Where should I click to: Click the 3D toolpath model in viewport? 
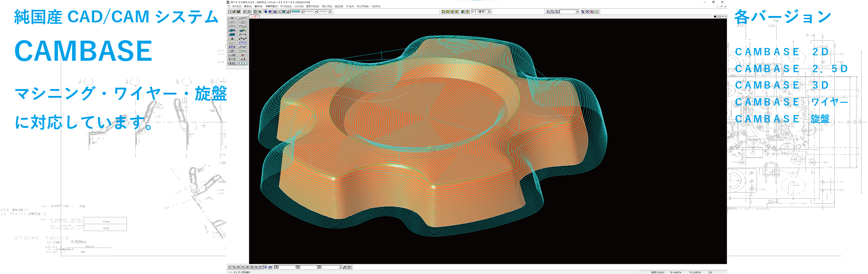(x=432, y=137)
